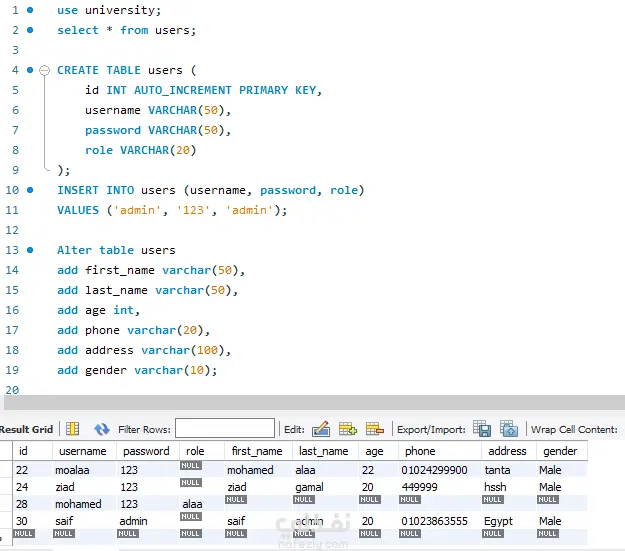Sort by the role column header

[x=202, y=451]
